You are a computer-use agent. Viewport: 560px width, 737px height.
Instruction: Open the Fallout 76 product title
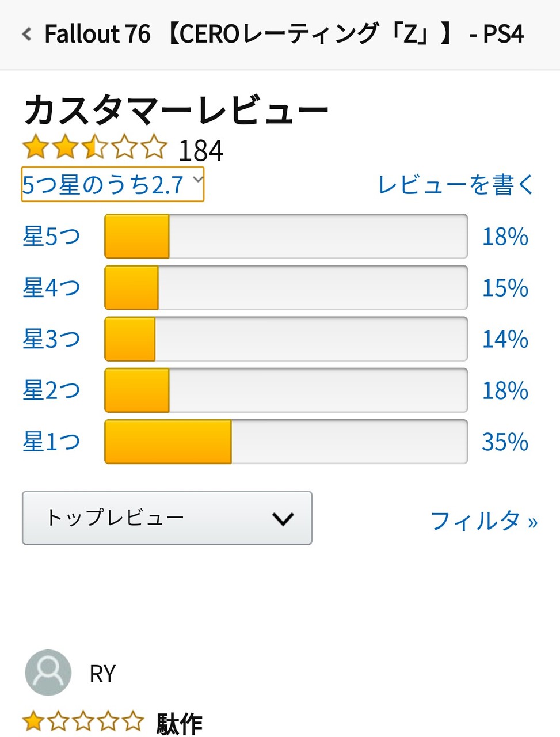pyautogui.click(x=284, y=35)
